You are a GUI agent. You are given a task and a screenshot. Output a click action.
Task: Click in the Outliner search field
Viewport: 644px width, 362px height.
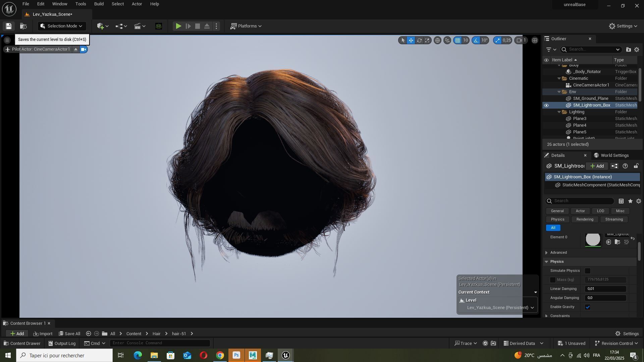pyautogui.click(x=591, y=50)
